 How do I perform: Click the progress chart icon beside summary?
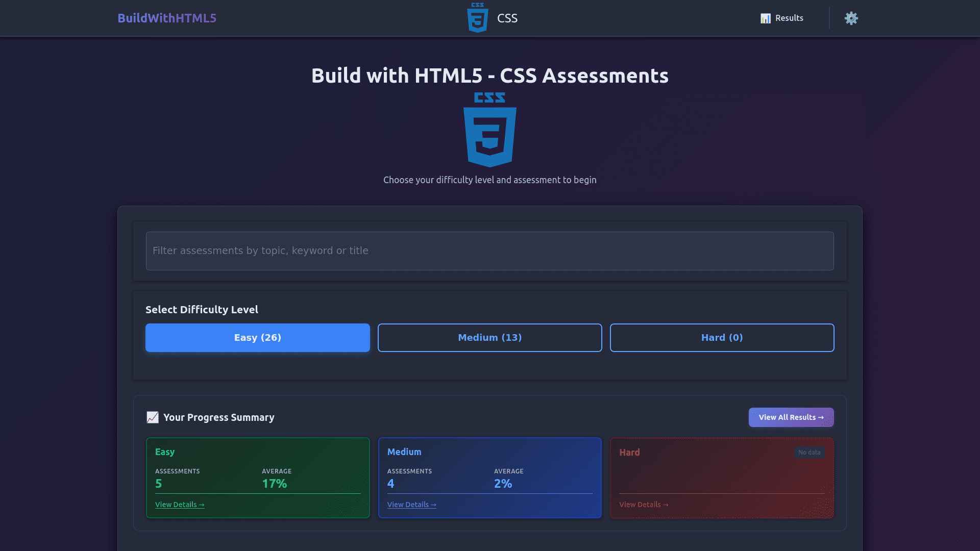coord(153,417)
